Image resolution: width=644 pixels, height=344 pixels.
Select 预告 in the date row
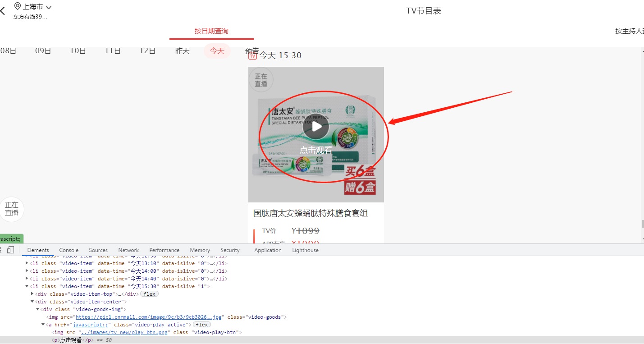click(252, 50)
